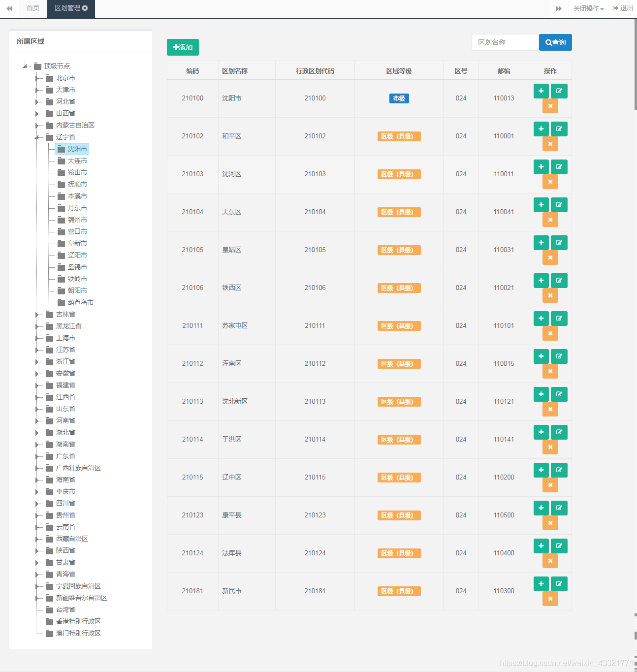Viewport: 637px width, 672px height.
Task: Click the 区划名称 search input field
Action: (505, 42)
